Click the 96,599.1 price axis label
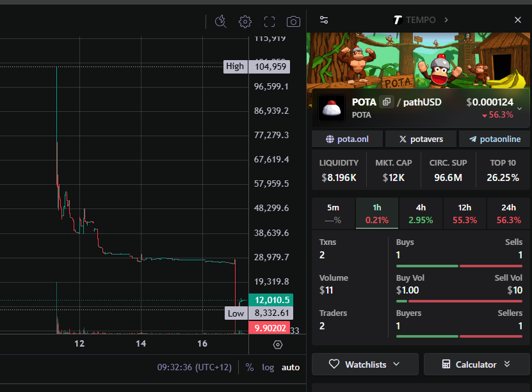Image resolution: width=532 pixels, height=392 pixels. tap(271, 87)
